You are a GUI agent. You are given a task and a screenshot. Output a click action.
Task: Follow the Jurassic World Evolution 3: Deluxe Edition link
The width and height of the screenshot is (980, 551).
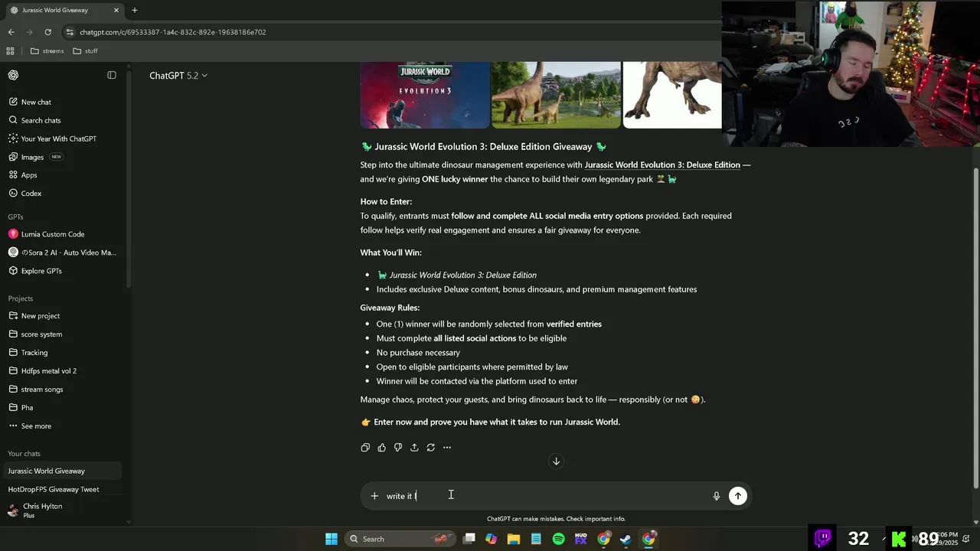(x=662, y=165)
